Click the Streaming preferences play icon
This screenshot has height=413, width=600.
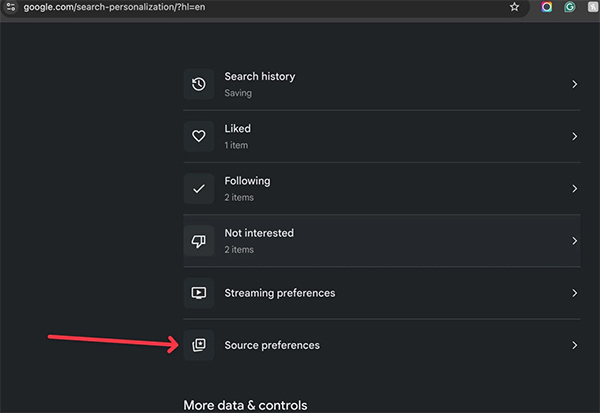coord(199,293)
